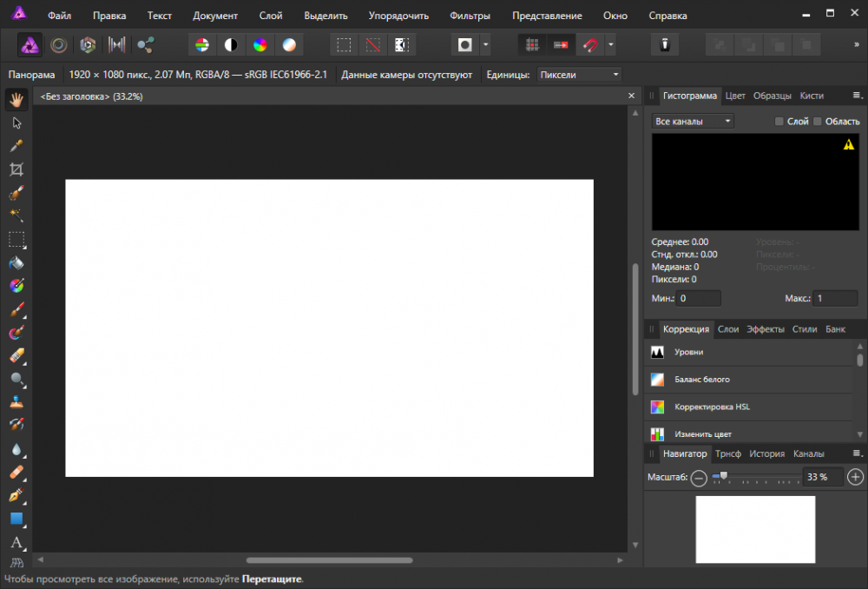Open the histogram panel options menu
The height and width of the screenshot is (589, 868).
pyautogui.click(x=857, y=96)
